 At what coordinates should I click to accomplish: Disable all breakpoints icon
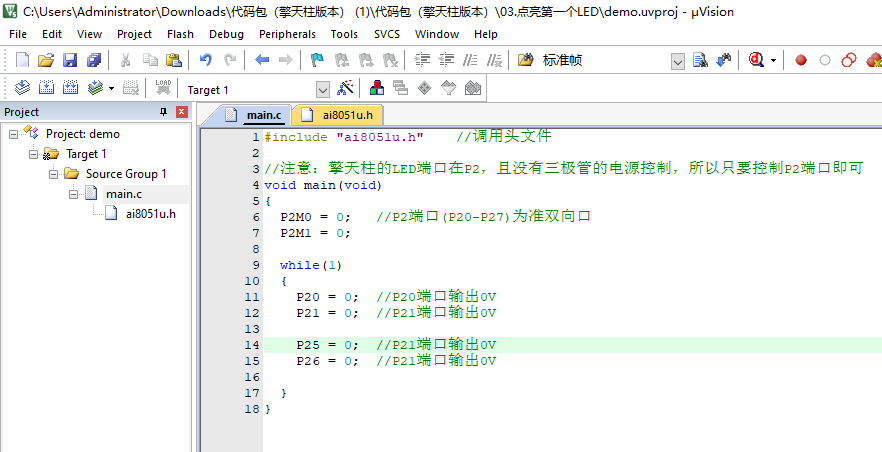pyautogui.click(x=849, y=60)
